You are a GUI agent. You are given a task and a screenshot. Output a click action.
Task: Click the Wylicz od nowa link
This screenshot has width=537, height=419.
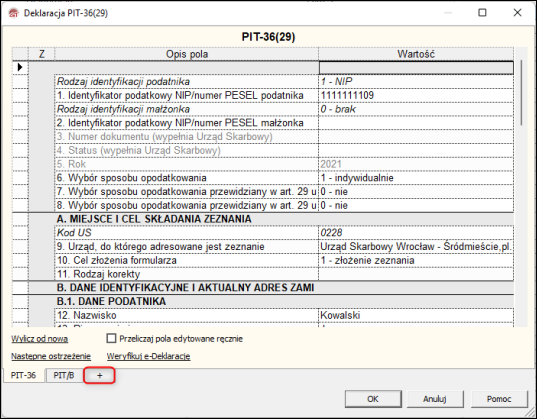point(39,339)
